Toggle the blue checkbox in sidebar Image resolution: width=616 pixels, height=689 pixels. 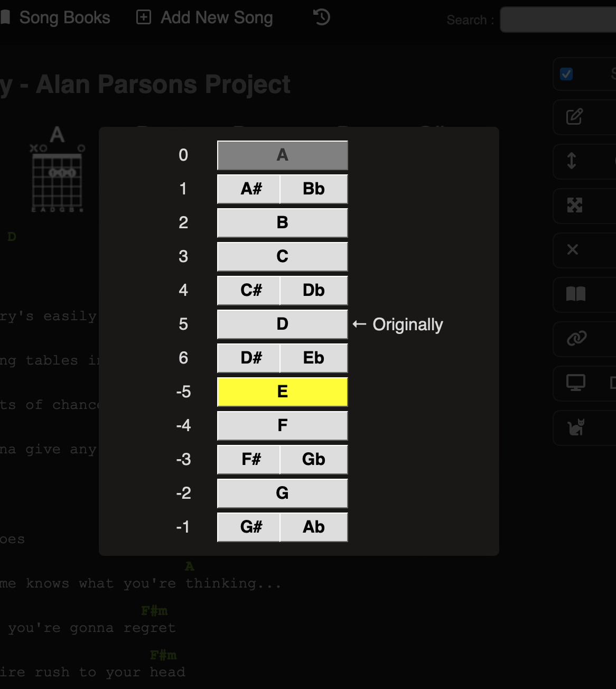[x=566, y=74]
